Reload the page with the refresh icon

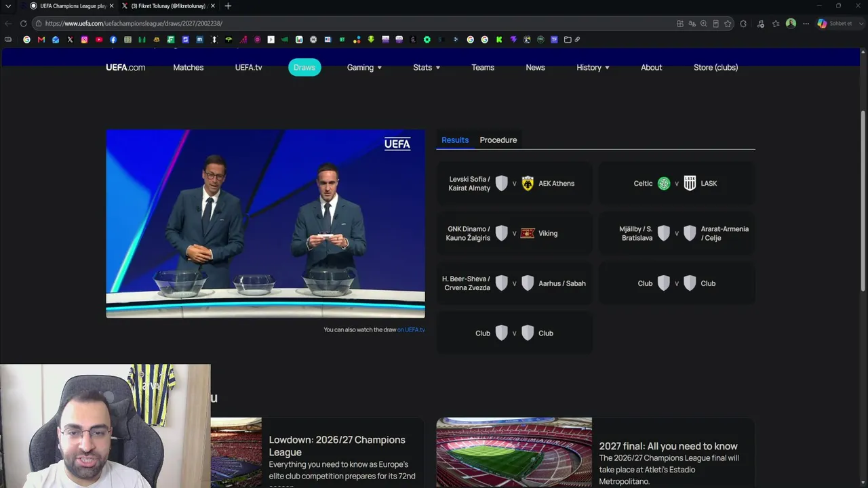click(x=23, y=24)
